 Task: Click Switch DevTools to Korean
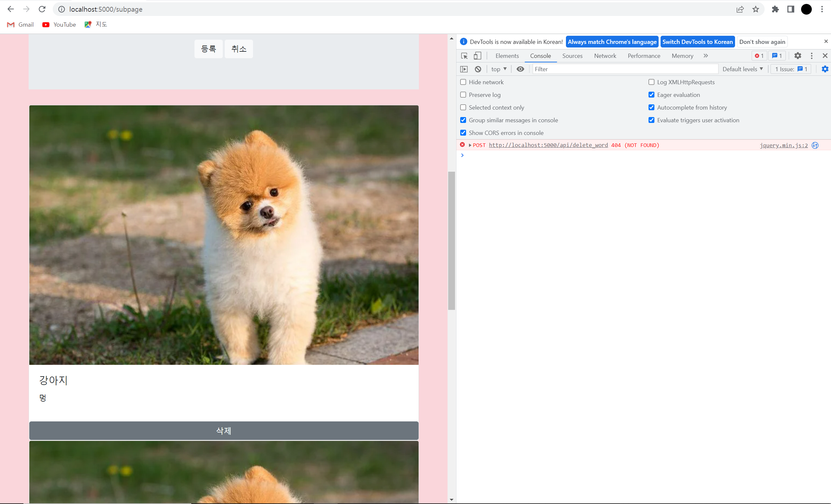click(697, 42)
